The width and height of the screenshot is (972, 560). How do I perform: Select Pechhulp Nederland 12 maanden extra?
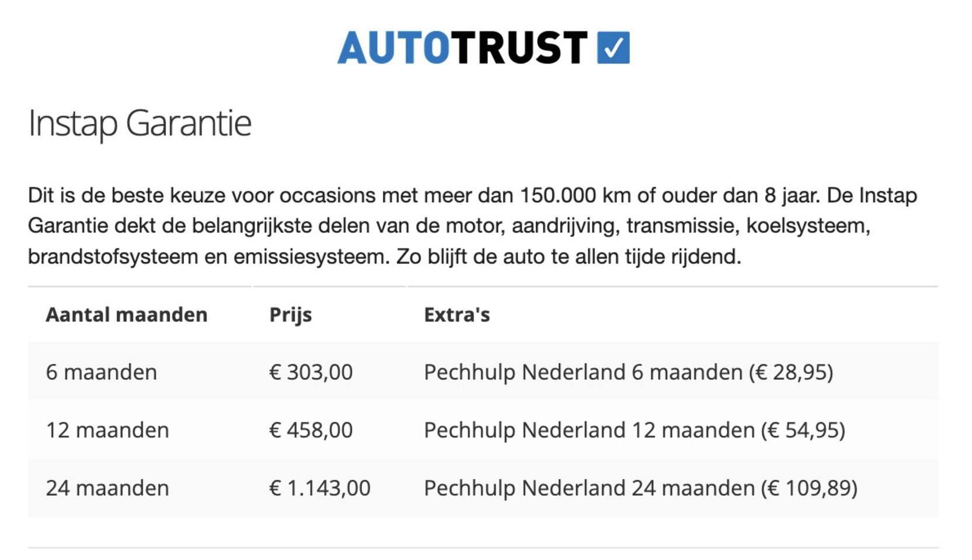(635, 430)
